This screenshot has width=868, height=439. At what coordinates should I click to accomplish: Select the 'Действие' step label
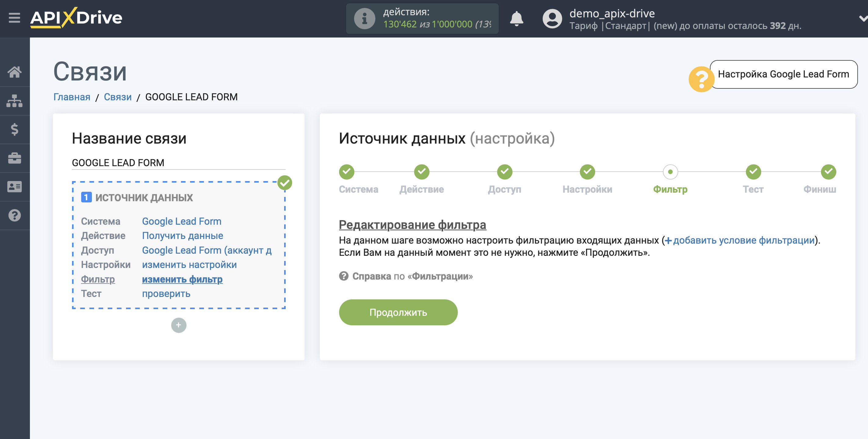pos(421,189)
